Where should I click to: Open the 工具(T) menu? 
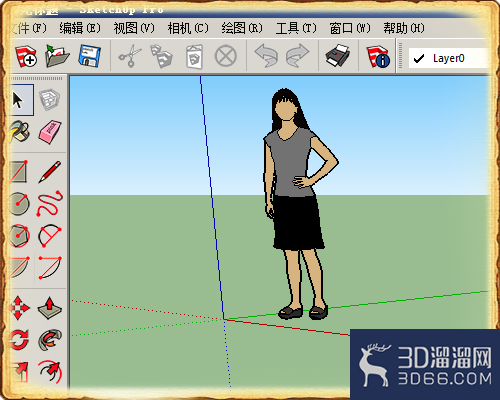click(296, 28)
